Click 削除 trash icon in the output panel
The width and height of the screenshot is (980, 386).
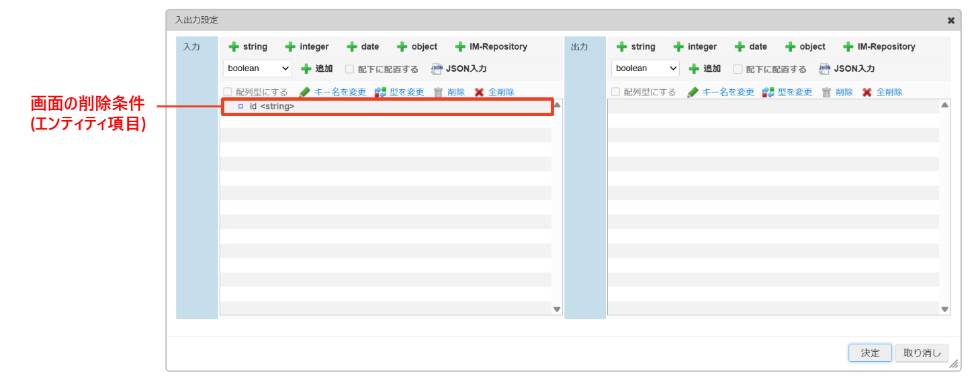click(x=827, y=92)
